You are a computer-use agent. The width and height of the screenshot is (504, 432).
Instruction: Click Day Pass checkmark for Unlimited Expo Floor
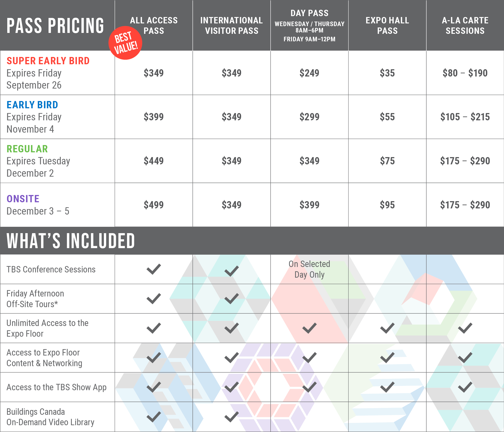pyautogui.click(x=309, y=328)
